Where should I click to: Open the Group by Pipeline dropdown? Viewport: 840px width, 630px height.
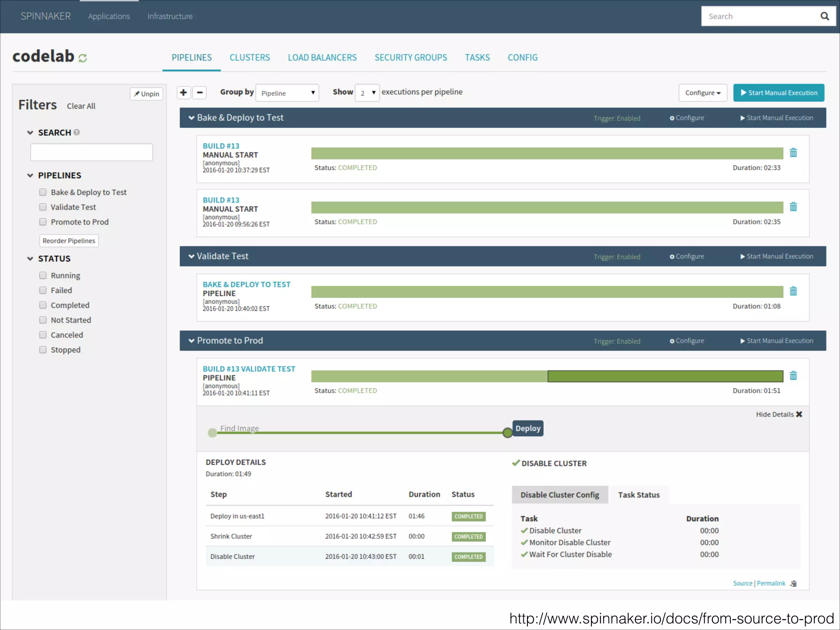(x=287, y=93)
